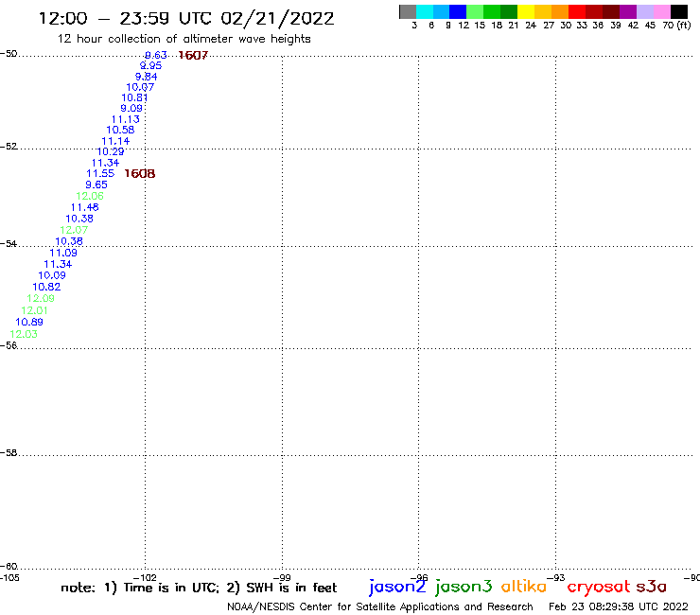700x615 pixels.
Task: Click the -52 latitude axis label
Action: [x=9, y=147]
